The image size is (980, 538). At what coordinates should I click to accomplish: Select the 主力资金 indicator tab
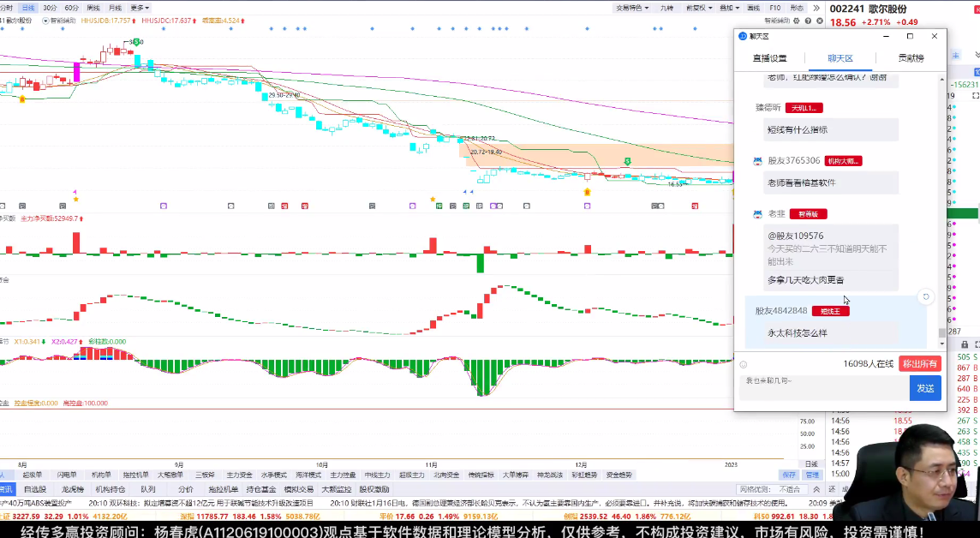tap(239, 475)
